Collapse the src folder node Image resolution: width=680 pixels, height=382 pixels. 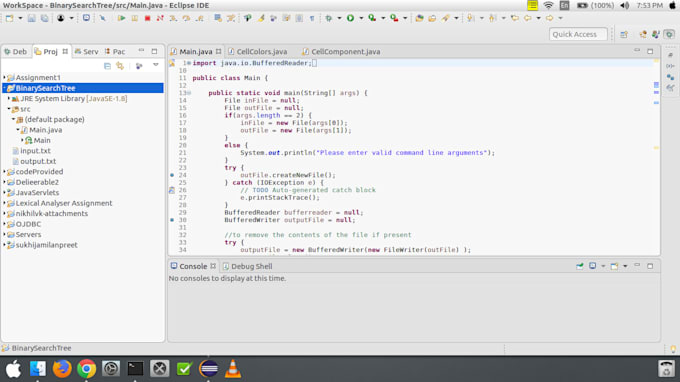click(9, 109)
